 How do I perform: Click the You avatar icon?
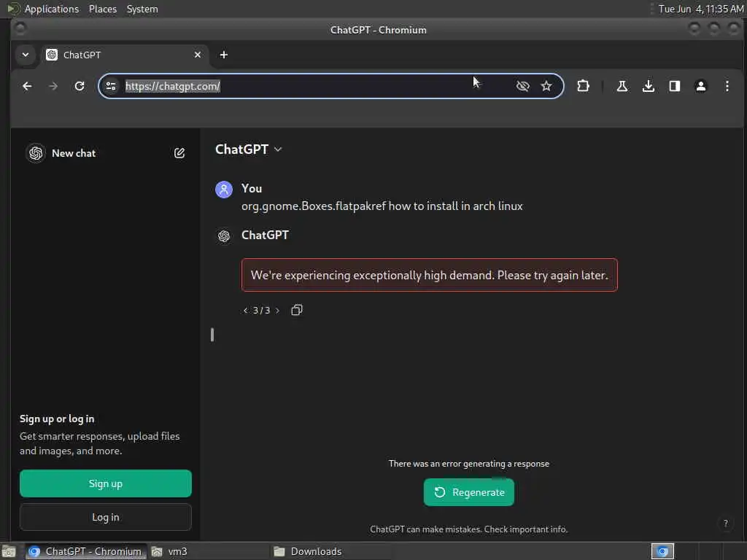pyautogui.click(x=224, y=189)
